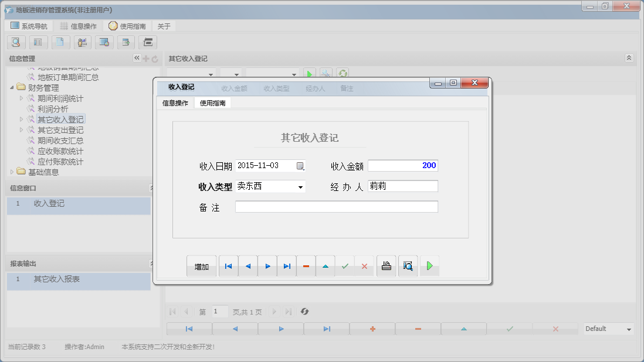Click the green run arrow beside 备注 toolbar
The height and width of the screenshot is (362, 644).
coord(309,73)
